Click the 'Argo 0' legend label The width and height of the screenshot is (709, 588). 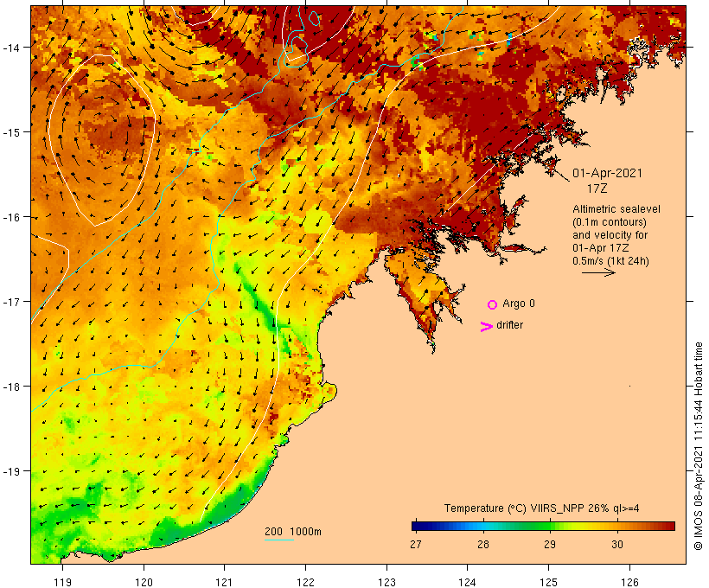(519, 304)
